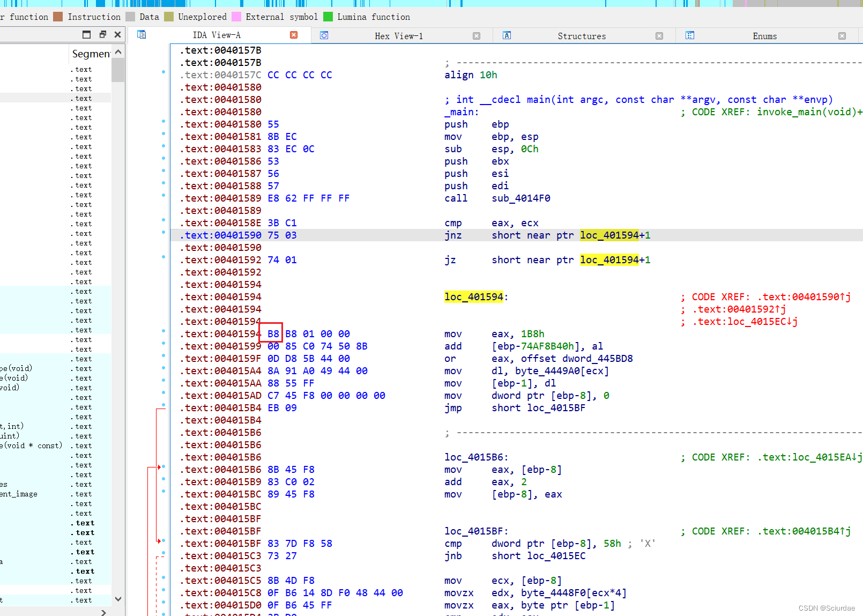The image size is (863, 616).
Task: Close the Hex View-1 tab
Action: point(477,36)
